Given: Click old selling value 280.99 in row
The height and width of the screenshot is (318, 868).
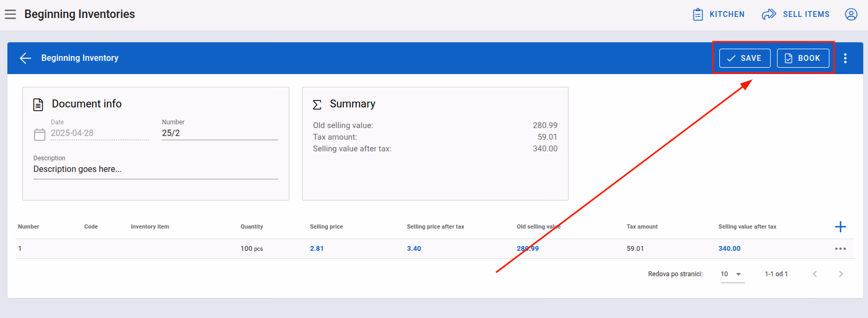Looking at the screenshot, I should pos(528,249).
